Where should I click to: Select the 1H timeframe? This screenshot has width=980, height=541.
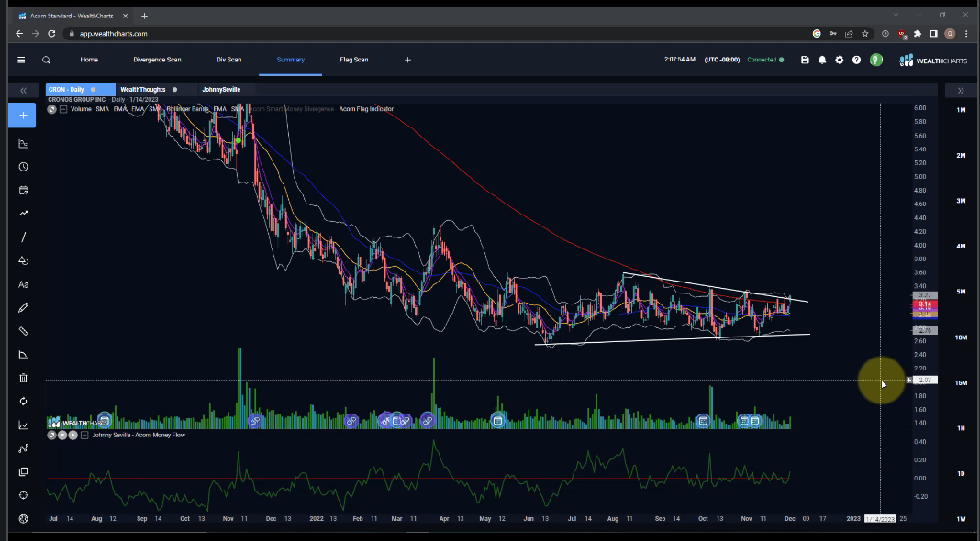[961, 428]
